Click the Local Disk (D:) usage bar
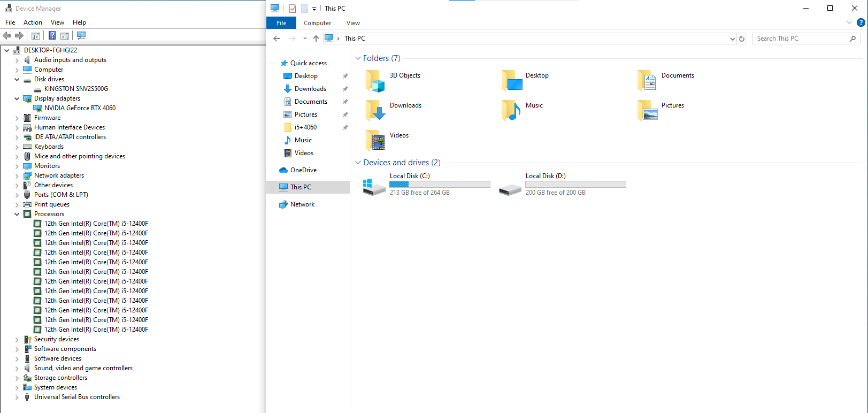Viewport: 868px width, 413px height. click(x=575, y=184)
